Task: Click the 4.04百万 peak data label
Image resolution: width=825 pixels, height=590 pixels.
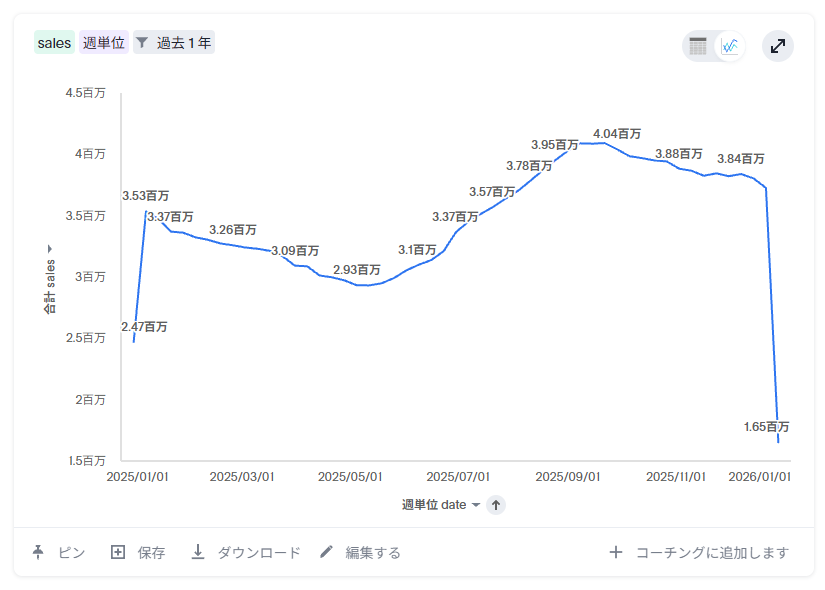Action: tap(617, 133)
